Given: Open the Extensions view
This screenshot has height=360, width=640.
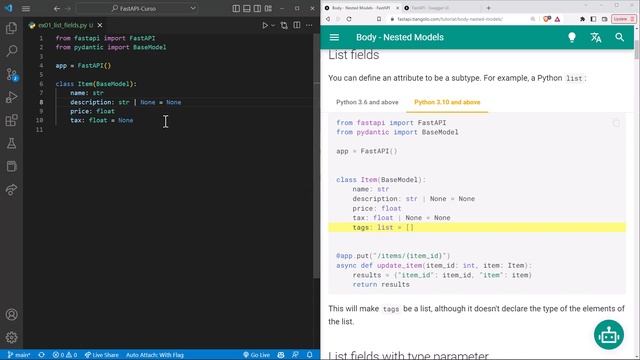Looking at the screenshot, I should pos(11,120).
